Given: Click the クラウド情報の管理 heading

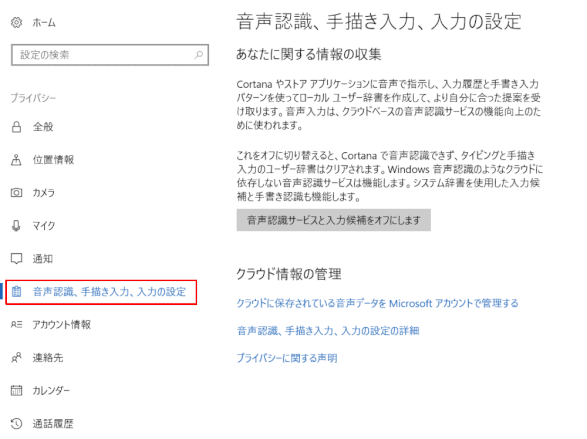Looking at the screenshot, I should point(289,274).
